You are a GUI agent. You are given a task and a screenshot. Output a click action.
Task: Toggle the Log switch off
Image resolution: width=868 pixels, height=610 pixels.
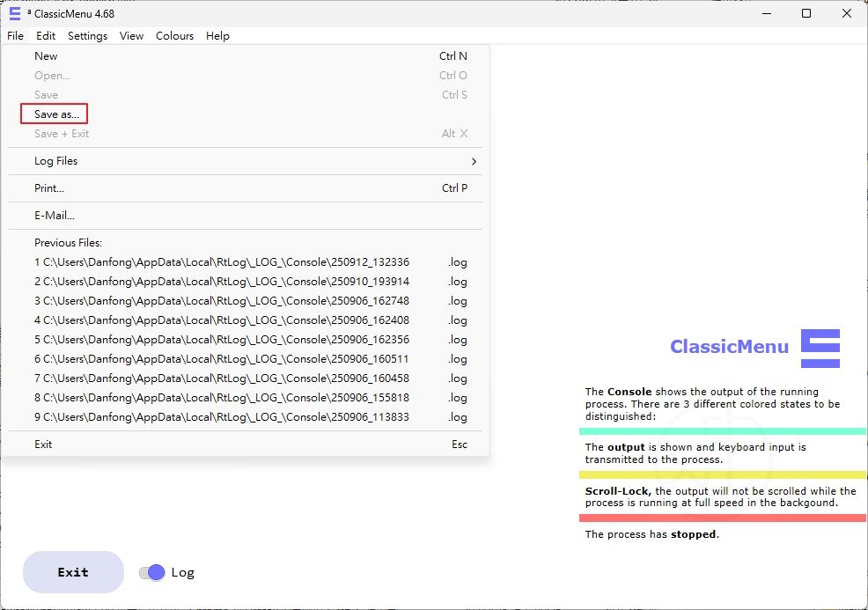click(151, 573)
